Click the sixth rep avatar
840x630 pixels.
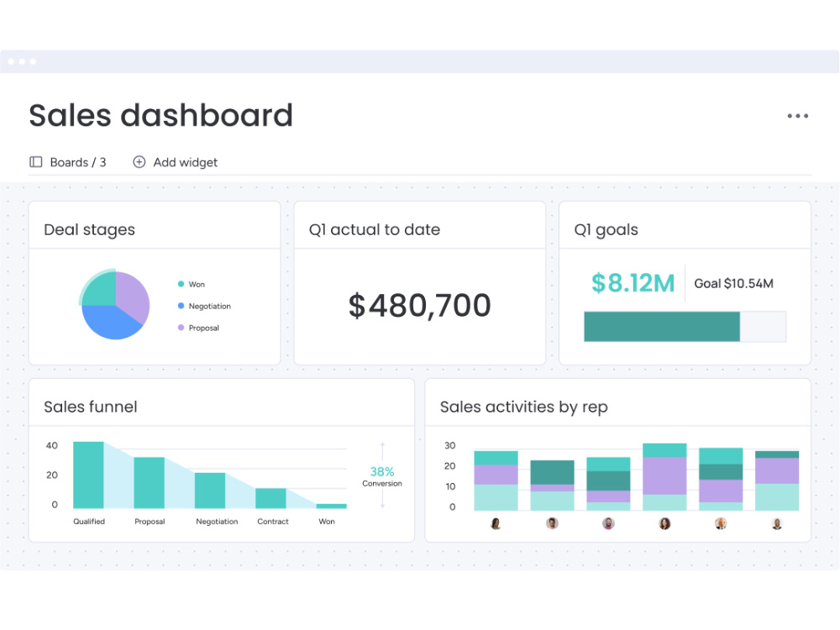pos(777,523)
